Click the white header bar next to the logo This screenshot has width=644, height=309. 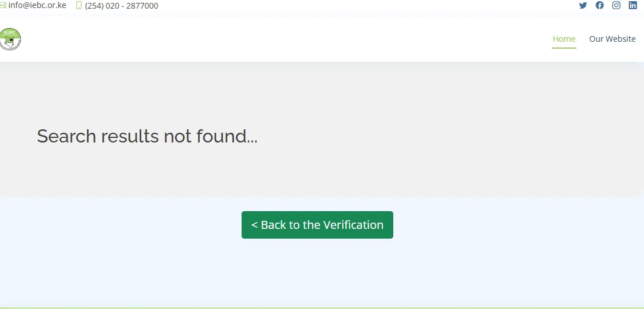pos(287,39)
